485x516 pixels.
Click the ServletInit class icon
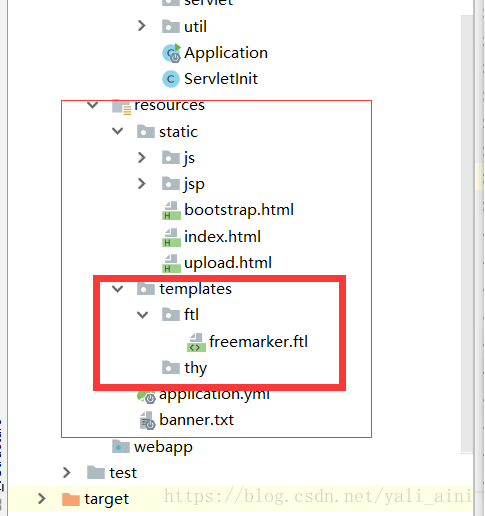[x=171, y=79]
